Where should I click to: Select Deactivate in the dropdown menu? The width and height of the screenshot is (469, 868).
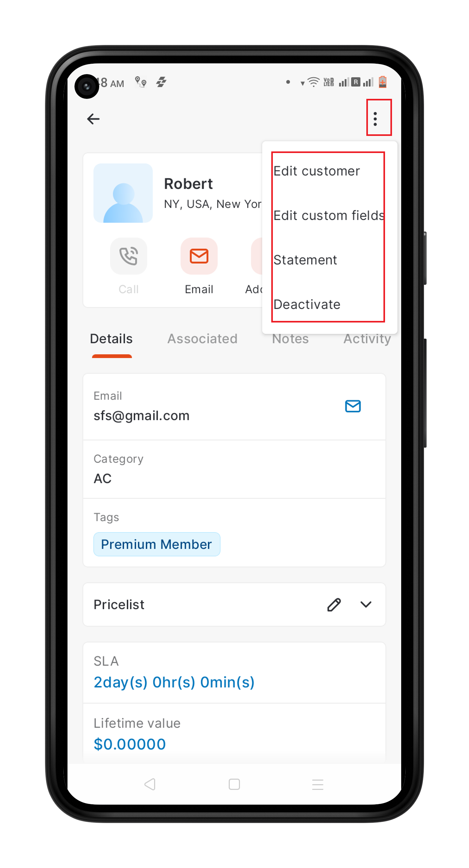[x=307, y=305]
